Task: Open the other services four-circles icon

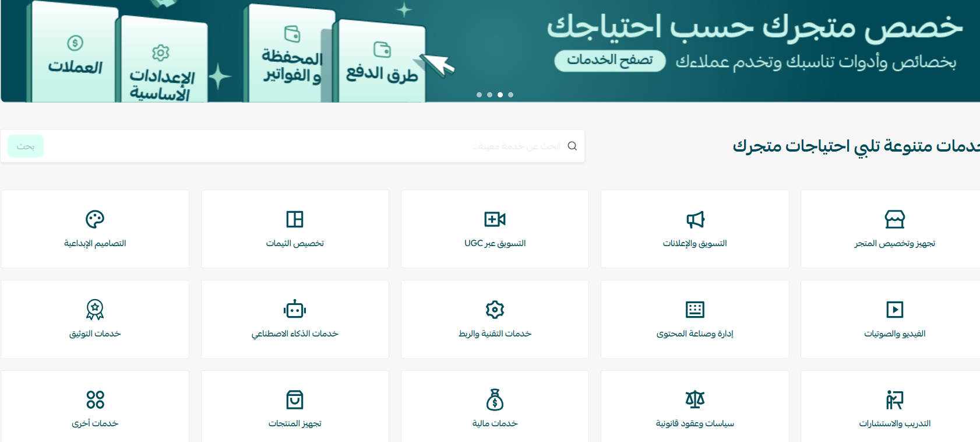Action: 95,400
